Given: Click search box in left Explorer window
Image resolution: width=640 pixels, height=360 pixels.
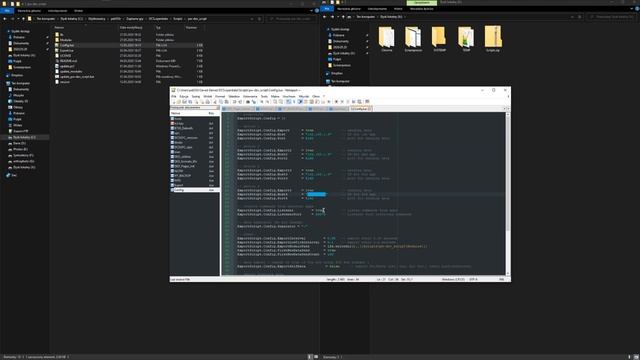Looking at the screenshot, I should (x=291, y=19).
